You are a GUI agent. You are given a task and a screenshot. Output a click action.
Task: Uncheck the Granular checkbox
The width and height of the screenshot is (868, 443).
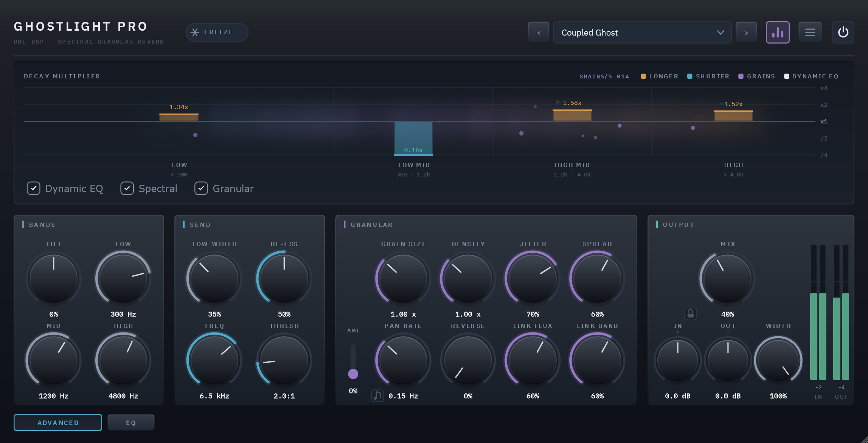click(201, 188)
